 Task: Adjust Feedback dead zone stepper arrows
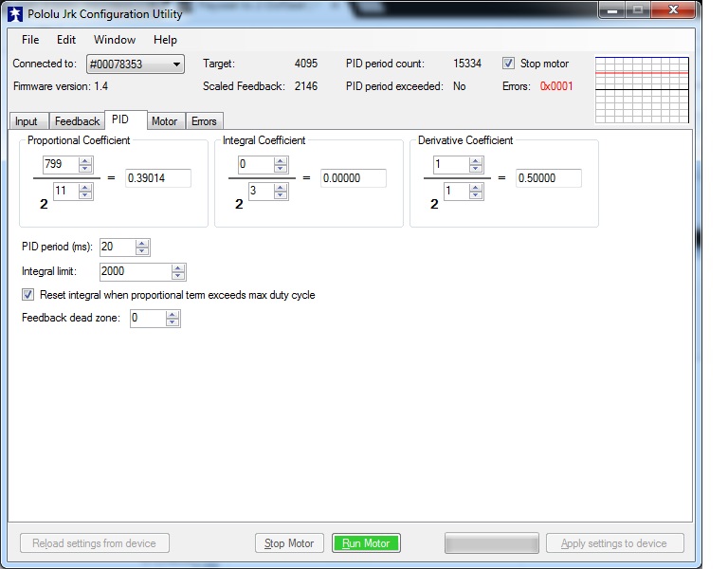tap(173, 319)
